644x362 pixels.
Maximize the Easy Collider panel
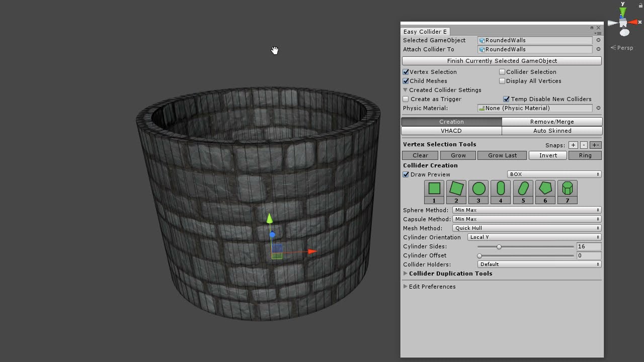(592, 28)
